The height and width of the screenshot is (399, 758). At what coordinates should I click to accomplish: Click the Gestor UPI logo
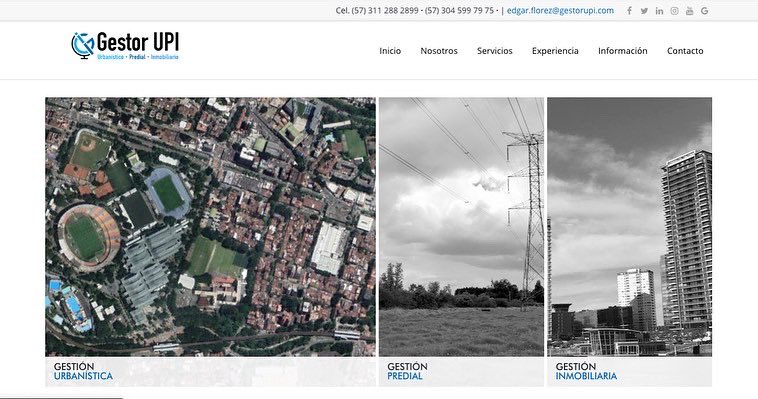point(125,45)
